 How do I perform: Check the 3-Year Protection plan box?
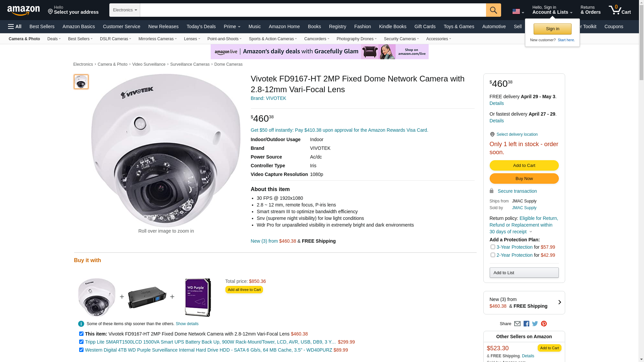(x=493, y=247)
